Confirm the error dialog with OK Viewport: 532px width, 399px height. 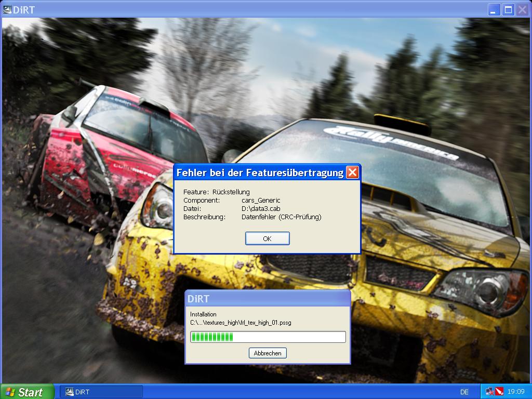268,238
